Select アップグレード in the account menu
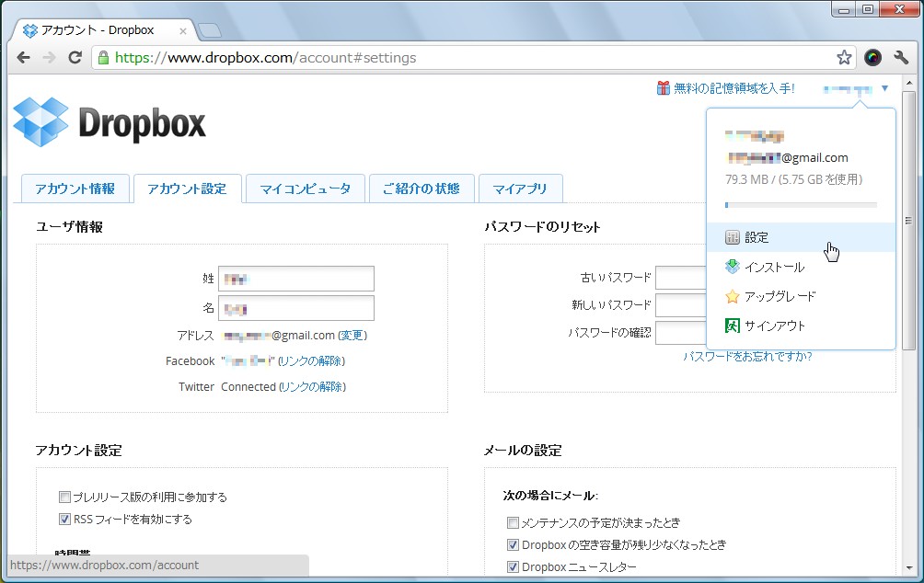 click(801, 296)
